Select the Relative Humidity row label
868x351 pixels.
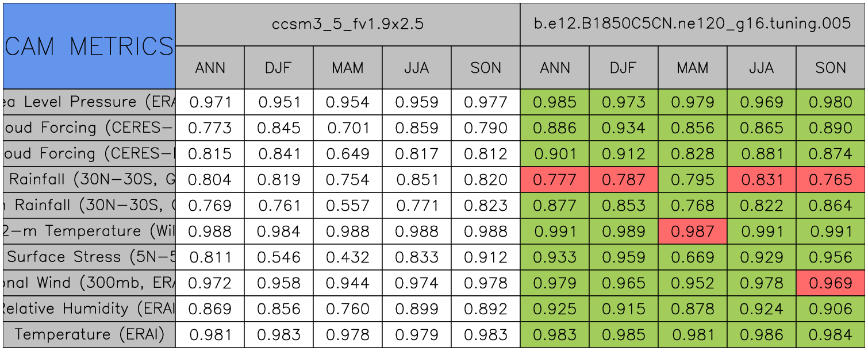coord(89,308)
